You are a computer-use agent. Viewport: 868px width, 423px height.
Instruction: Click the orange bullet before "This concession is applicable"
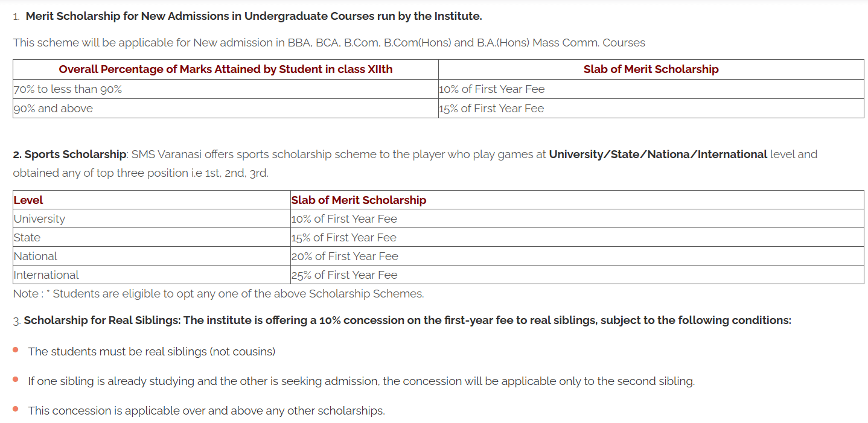[16, 409]
